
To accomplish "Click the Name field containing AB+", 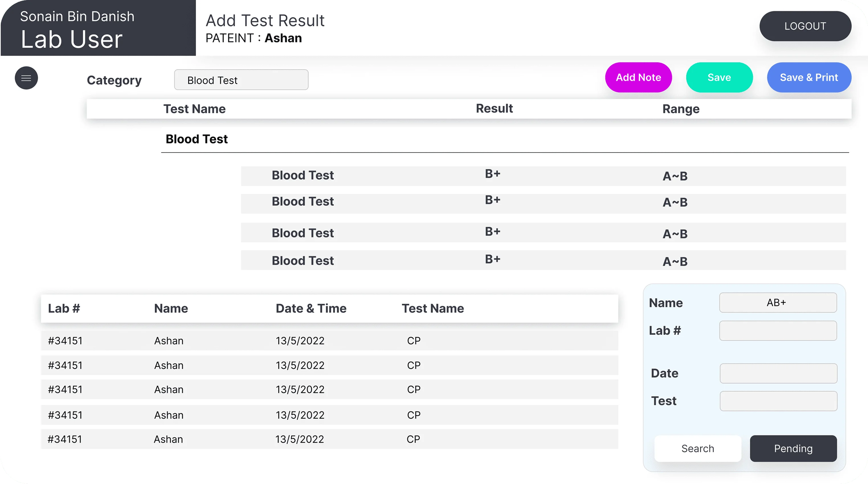I will pyautogui.click(x=778, y=302).
